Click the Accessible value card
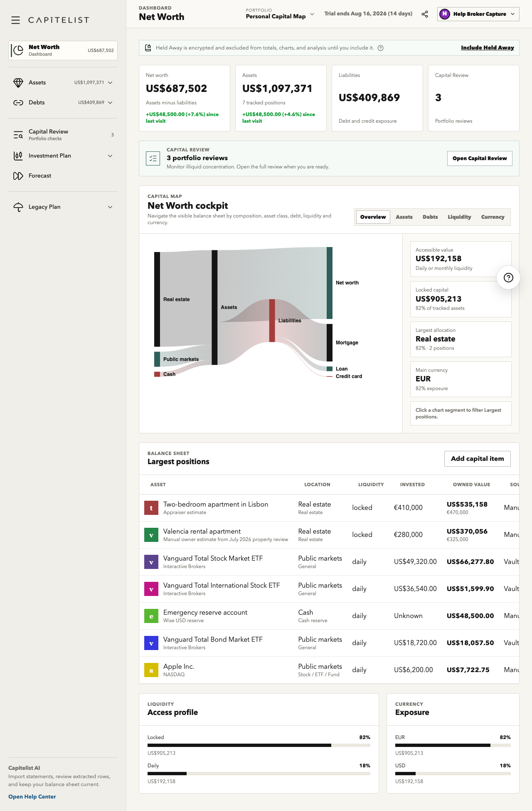This screenshot has height=811, width=532. coord(461,259)
